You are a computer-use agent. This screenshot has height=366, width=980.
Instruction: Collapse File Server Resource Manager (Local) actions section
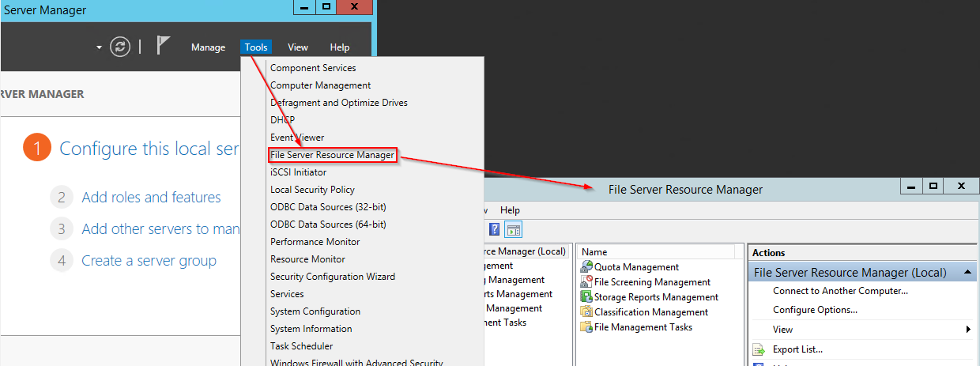click(967, 272)
